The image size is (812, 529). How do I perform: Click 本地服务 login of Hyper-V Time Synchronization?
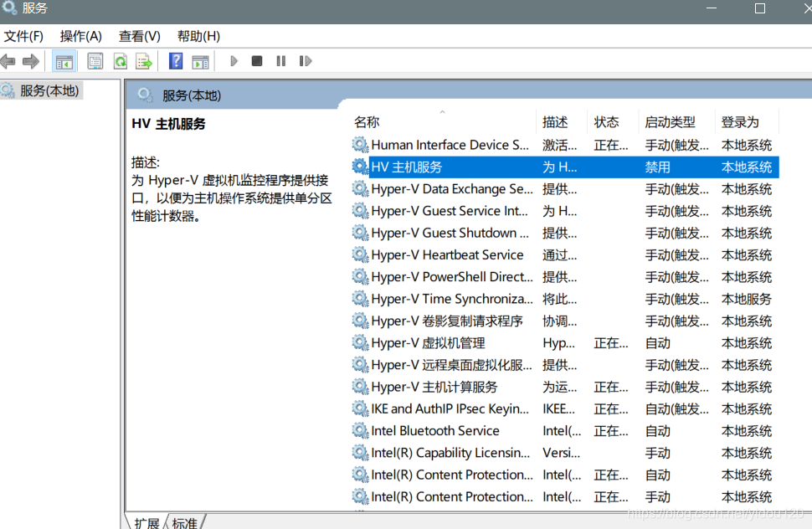pyautogui.click(x=746, y=299)
